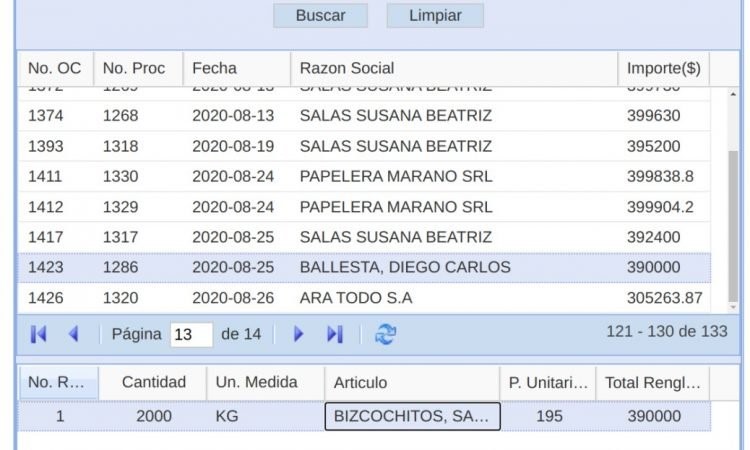The width and height of the screenshot is (750, 450).
Task: Go to the previous page of results
Action: click(x=73, y=334)
